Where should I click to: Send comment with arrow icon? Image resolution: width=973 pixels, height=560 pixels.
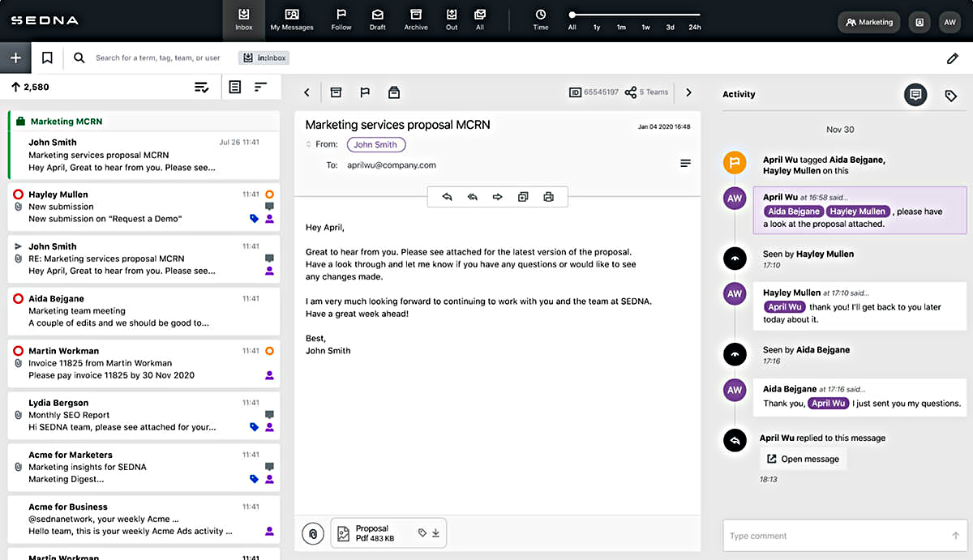(x=956, y=536)
